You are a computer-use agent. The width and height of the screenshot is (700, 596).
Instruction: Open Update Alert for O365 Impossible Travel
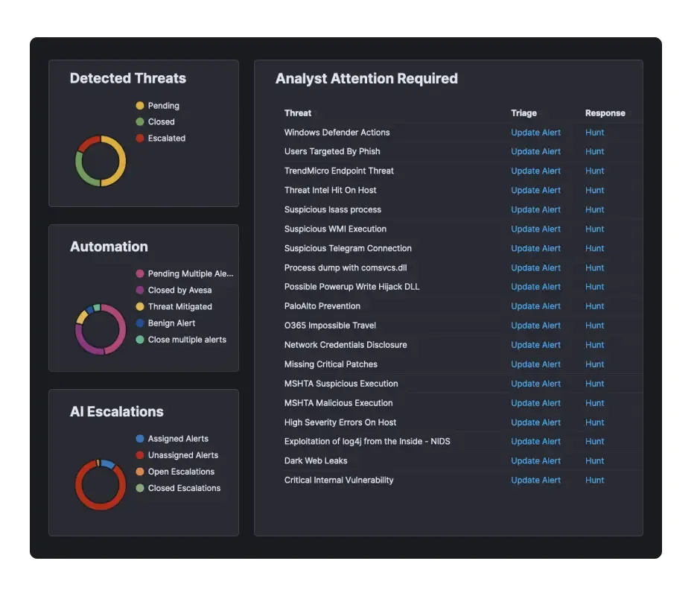(536, 325)
